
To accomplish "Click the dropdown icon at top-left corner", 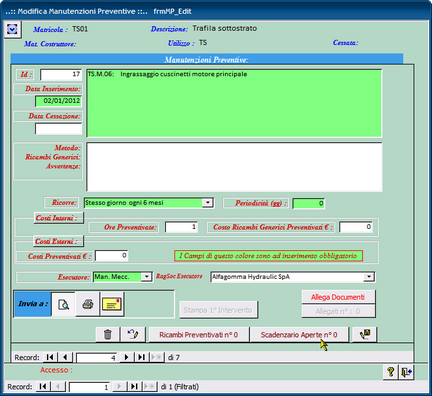I will pyautogui.click(x=12, y=30).
